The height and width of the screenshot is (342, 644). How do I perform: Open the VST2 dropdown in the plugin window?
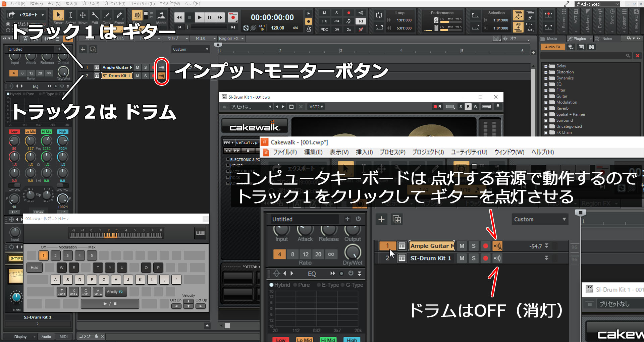pyautogui.click(x=316, y=107)
